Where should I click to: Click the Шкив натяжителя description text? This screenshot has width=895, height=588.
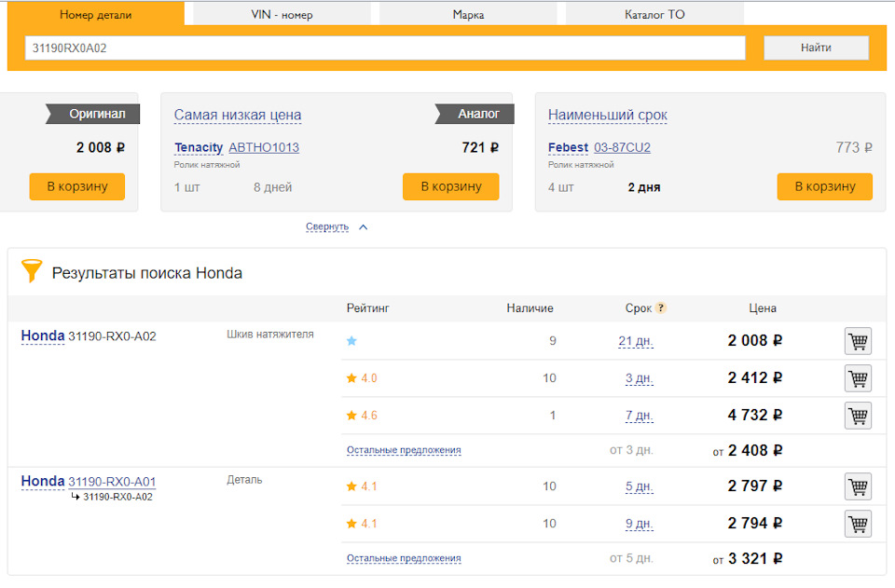[x=270, y=335]
